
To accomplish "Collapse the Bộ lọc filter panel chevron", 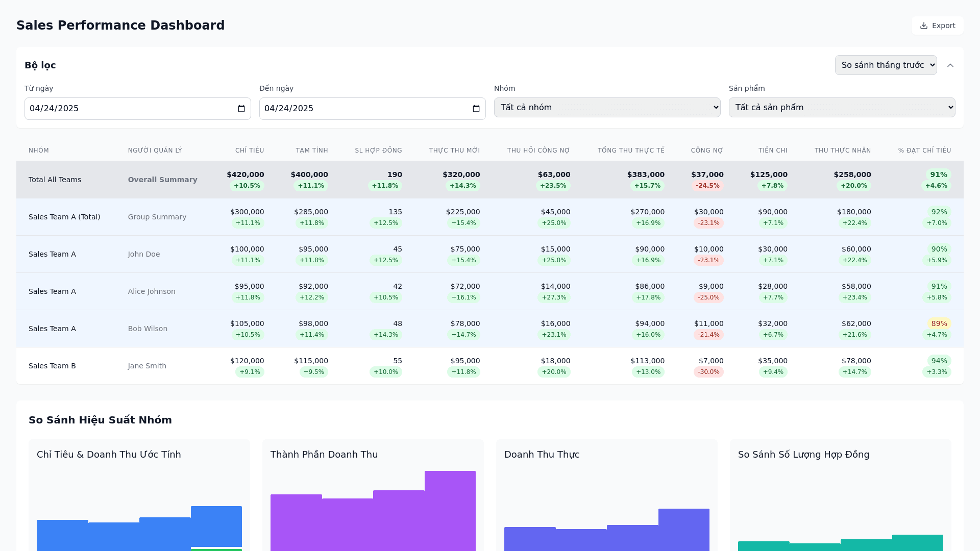I will pyautogui.click(x=950, y=65).
